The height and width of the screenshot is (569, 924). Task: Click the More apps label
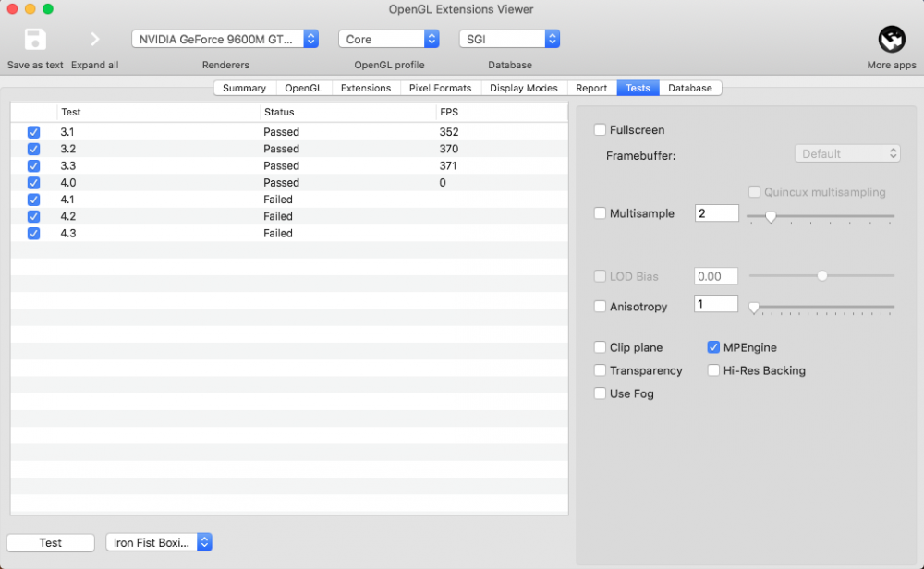(x=892, y=65)
